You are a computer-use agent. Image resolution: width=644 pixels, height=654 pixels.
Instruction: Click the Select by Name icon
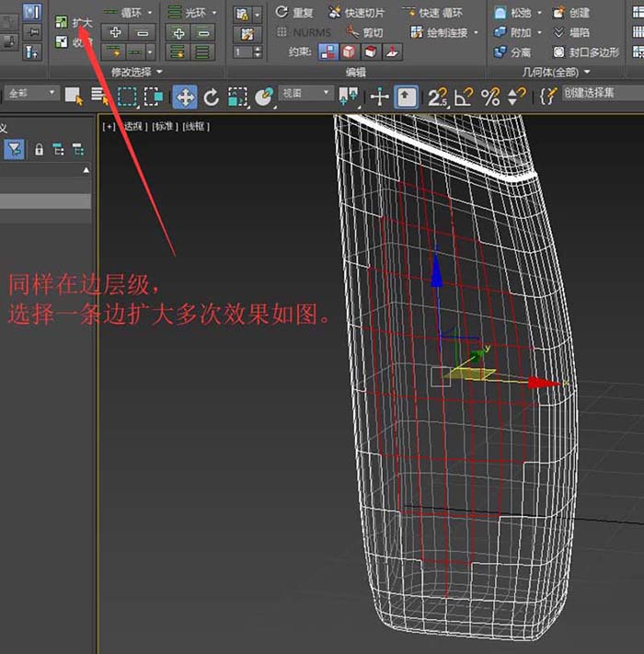point(98,96)
